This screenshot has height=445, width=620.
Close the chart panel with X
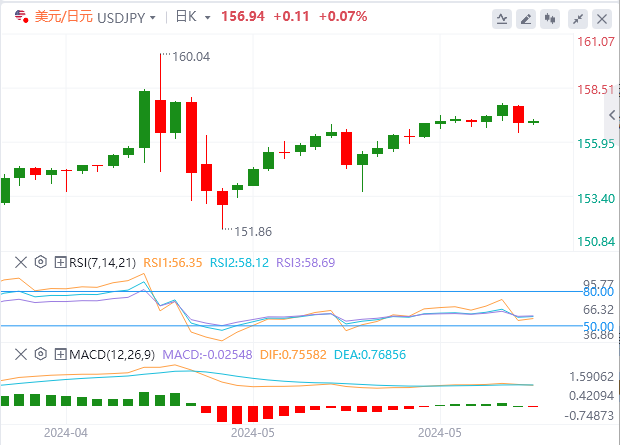click(x=602, y=19)
